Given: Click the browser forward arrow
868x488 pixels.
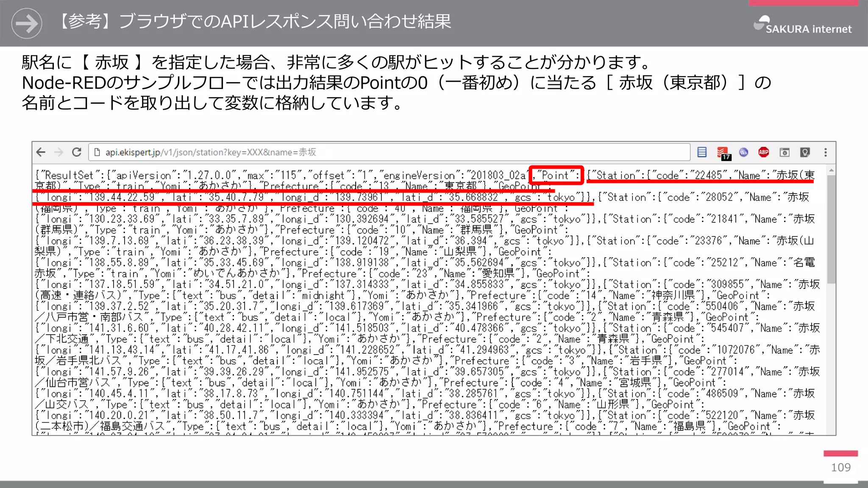Looking at the screenshot, I should point(58,152).
